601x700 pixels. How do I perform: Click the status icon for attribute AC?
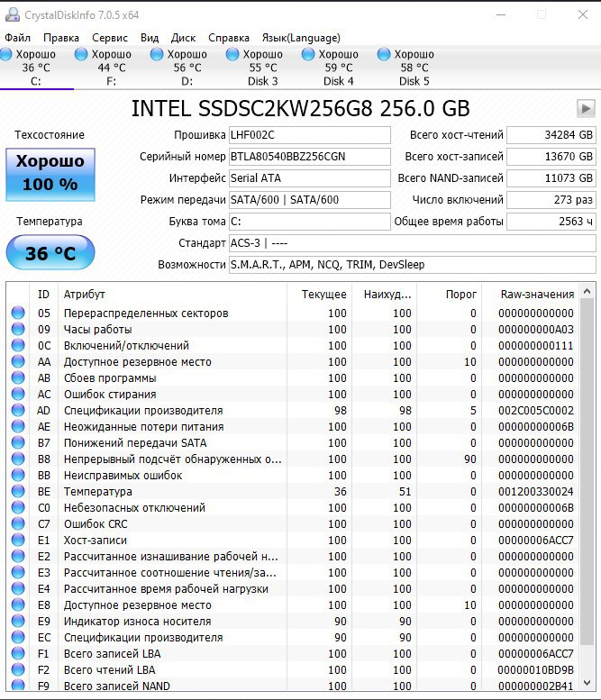(18, 395)
